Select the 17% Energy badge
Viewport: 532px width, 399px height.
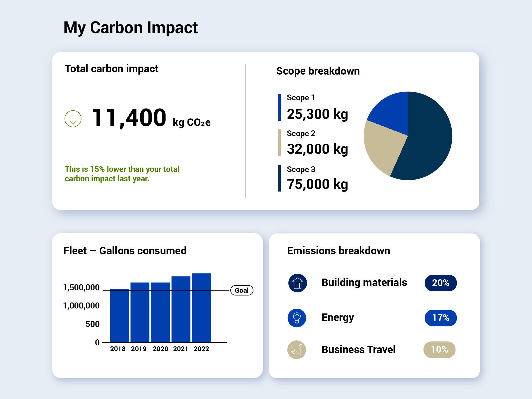tap(441, 318)
